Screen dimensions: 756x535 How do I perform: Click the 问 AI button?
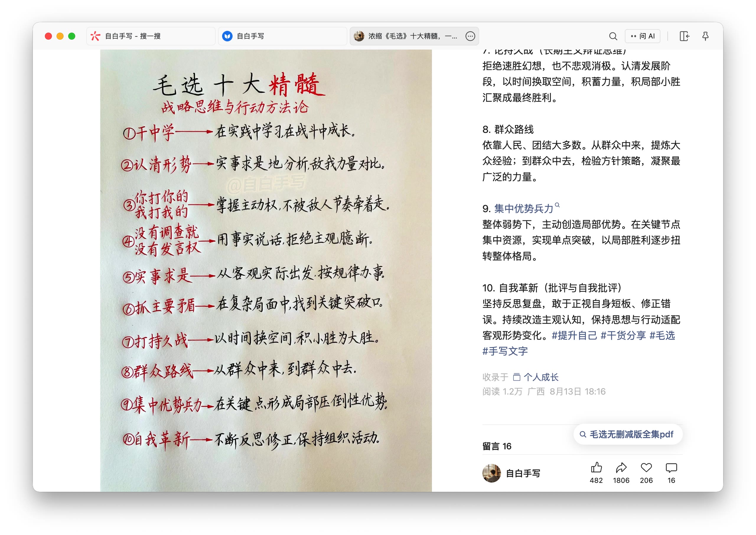(x=642, y=36)
